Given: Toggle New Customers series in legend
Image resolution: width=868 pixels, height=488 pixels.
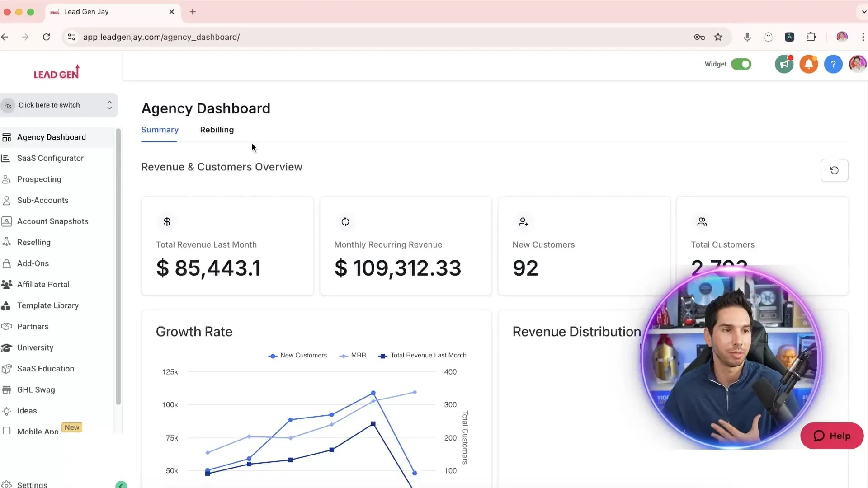Looking at the screenshot, I should pos(297,356).
